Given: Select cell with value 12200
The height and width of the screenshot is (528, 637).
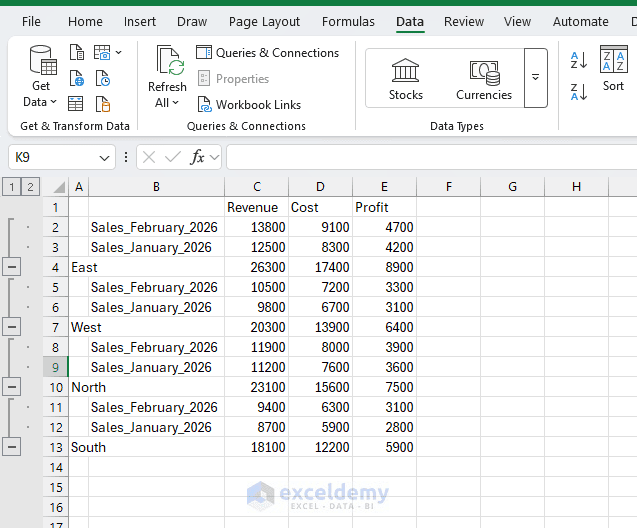Looking at the screenshot, I should 320,447.
